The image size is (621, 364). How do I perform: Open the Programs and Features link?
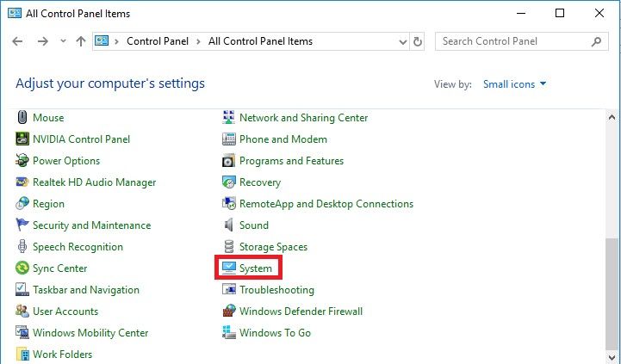[x=291, y=161]
